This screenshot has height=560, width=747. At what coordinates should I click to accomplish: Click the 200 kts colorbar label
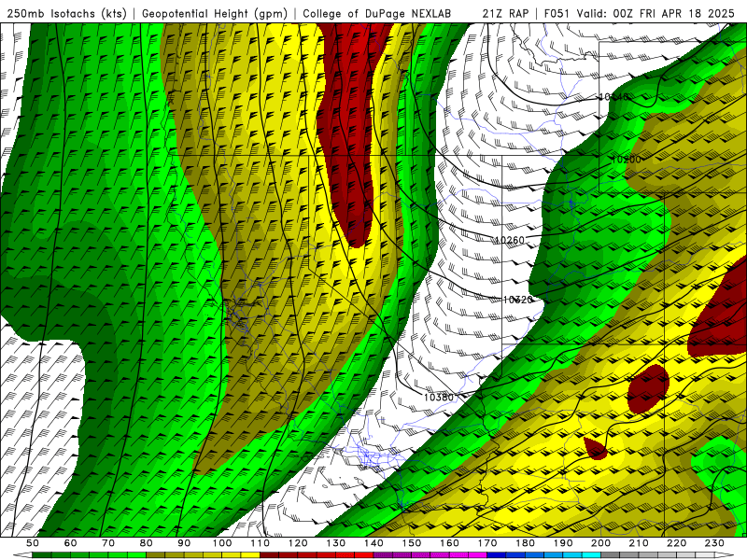point(600,543)
